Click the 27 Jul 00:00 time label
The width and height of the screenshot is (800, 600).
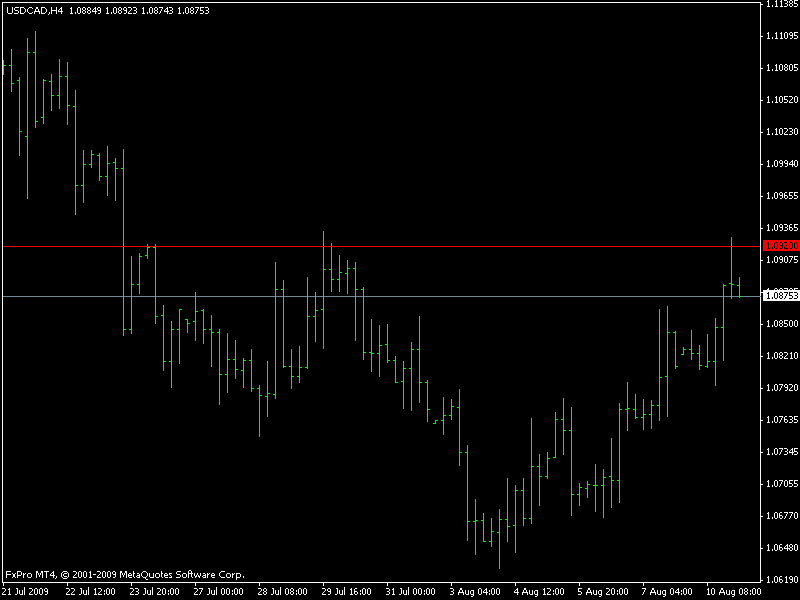[x=218, y=592]
